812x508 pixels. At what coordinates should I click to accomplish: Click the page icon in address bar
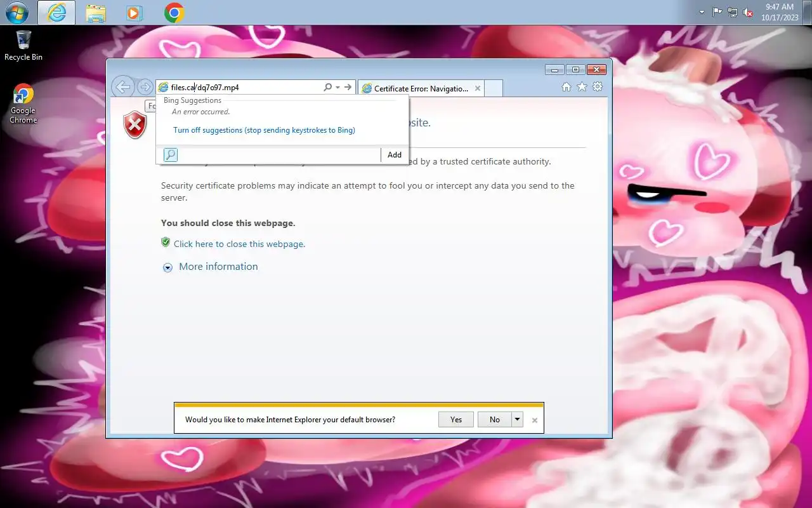pos(164,88)
